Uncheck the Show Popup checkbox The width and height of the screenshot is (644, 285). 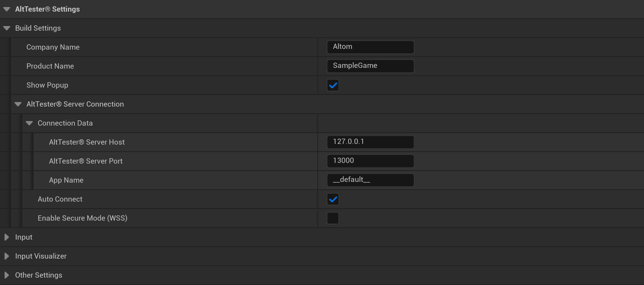(x=333, y=85)
